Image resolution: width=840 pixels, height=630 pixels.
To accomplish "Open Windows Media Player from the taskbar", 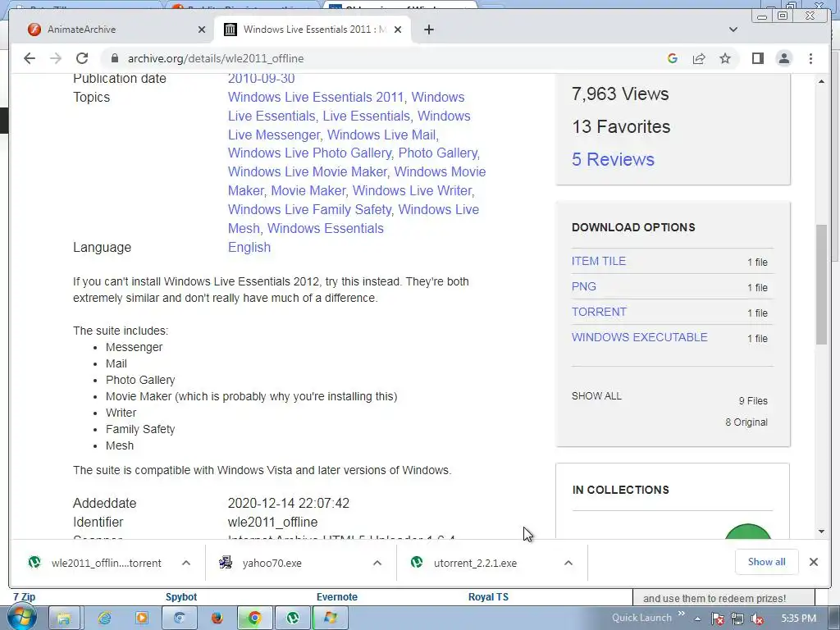I will [x=141, y=619].
